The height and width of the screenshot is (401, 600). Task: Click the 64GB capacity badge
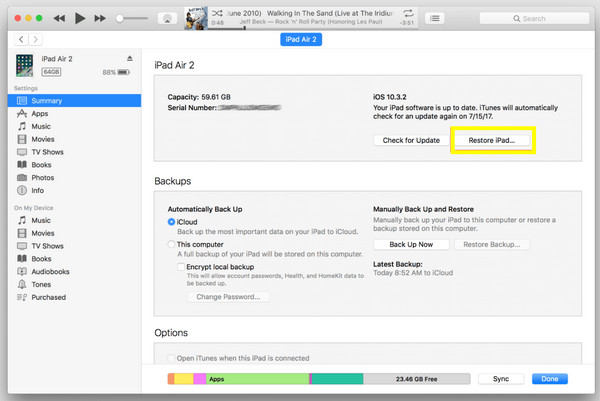[x=51, y=72]
